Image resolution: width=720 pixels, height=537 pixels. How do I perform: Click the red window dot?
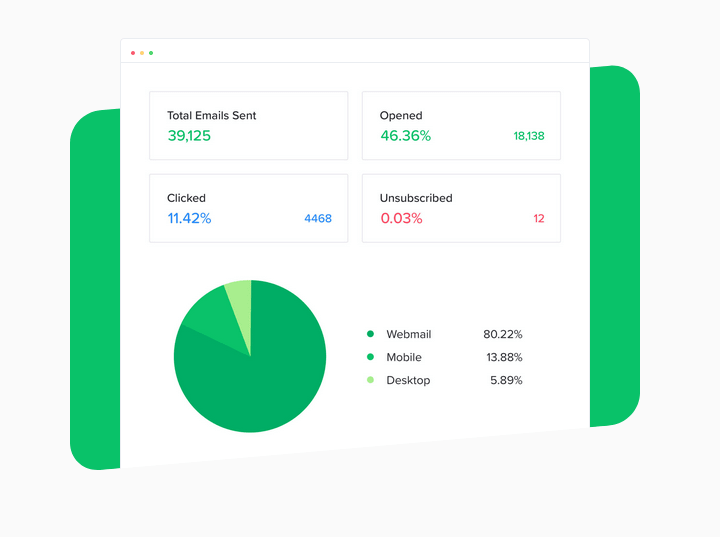coord(133,53)
